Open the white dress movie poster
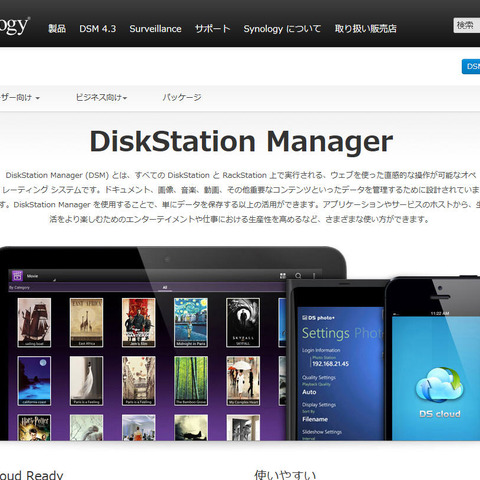 (86, 381)
